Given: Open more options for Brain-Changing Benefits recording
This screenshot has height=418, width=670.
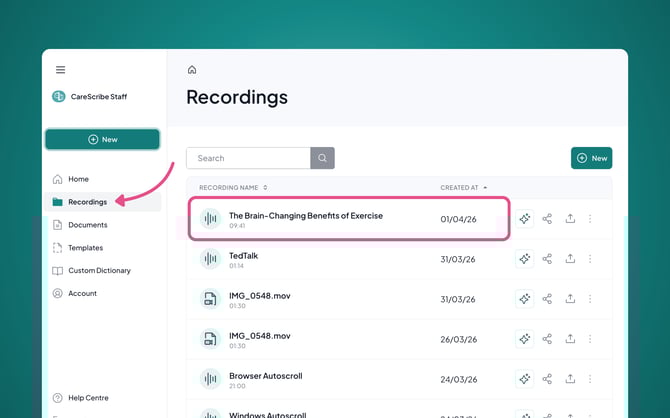Looking at the screenshot, I should (x=590, y=219).
